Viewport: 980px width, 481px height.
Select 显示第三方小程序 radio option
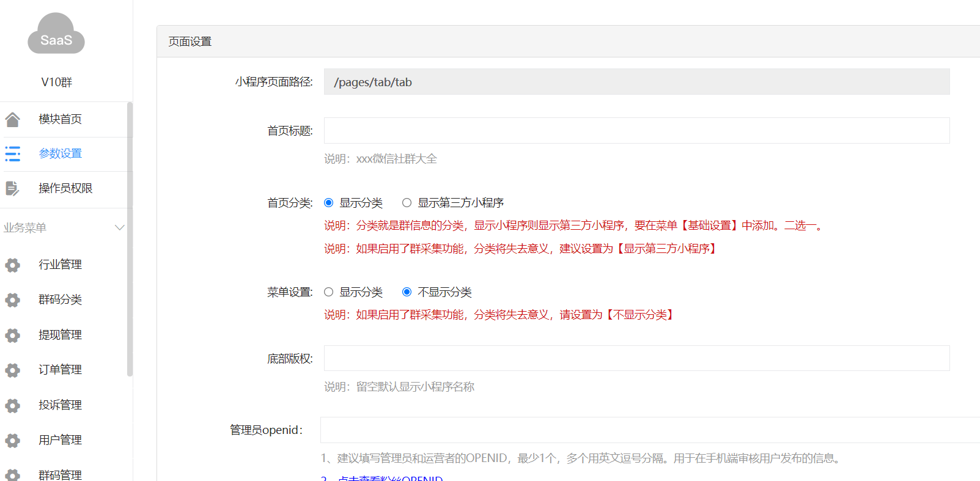(407, 203)
